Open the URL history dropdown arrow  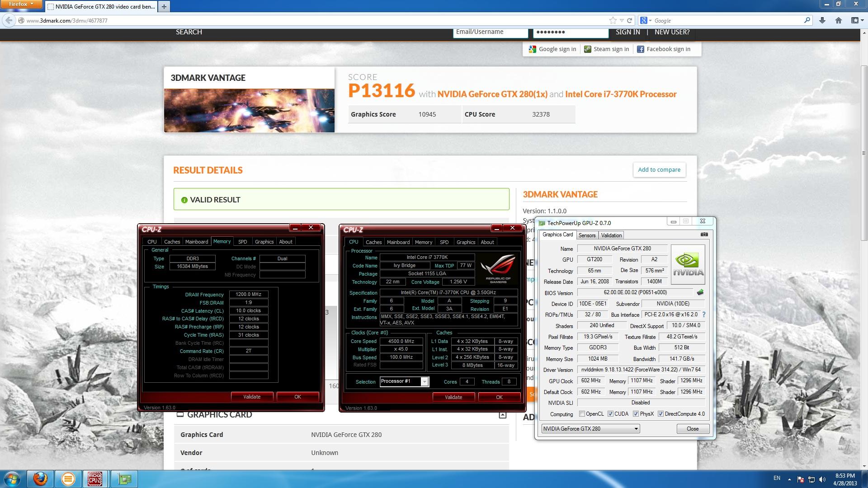click(622, 20)
